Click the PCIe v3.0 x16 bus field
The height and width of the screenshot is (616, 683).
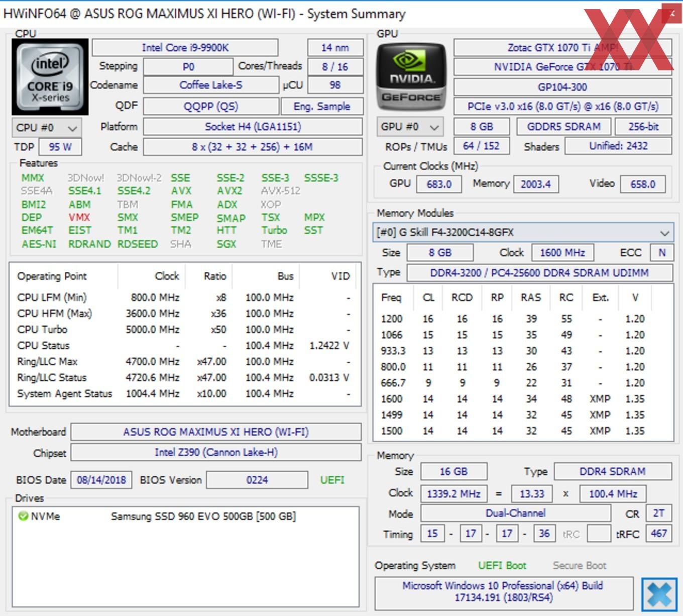(x=562, y=107)
